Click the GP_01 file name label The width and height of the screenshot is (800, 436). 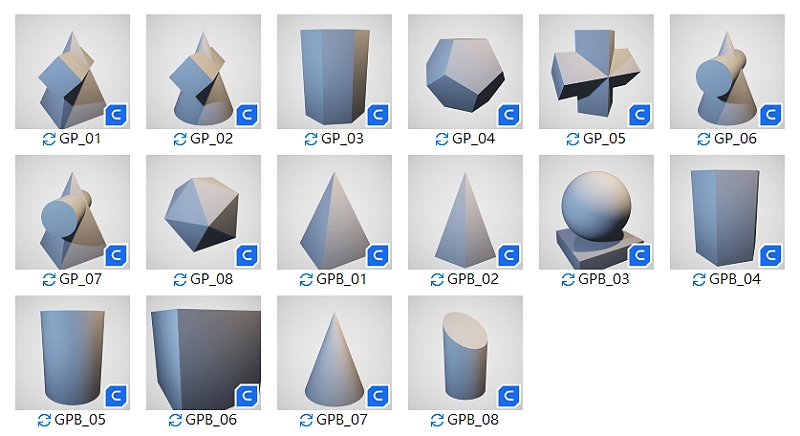pos(80,139)
